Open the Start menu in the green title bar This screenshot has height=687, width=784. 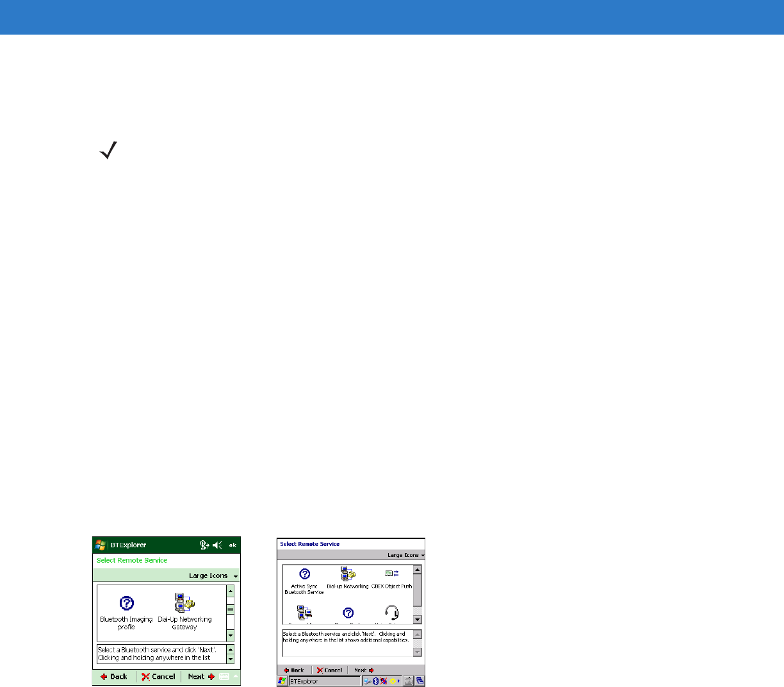coord(101,545)
